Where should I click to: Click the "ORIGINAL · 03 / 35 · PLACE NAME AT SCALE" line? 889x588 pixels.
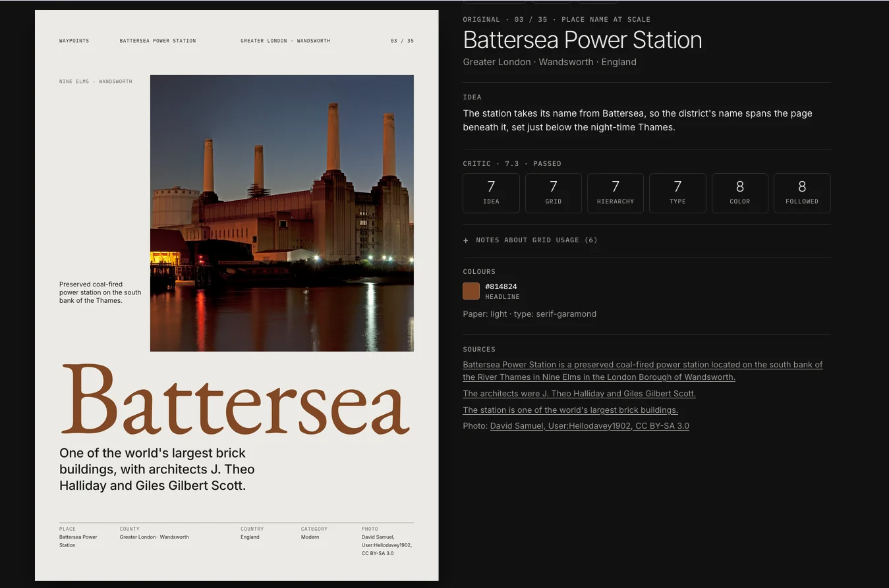coord(557,20)
